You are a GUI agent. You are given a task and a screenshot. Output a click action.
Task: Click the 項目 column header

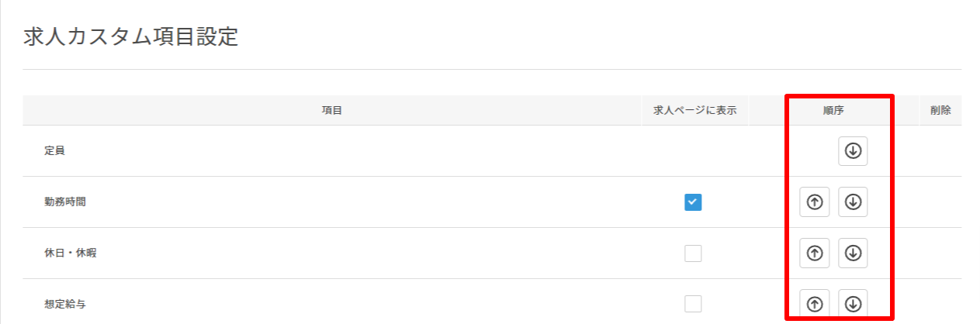coord(332,111)
